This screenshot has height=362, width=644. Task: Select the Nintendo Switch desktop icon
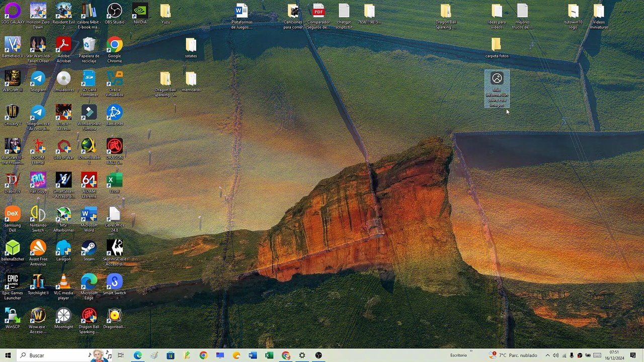[x=38, y=219]
